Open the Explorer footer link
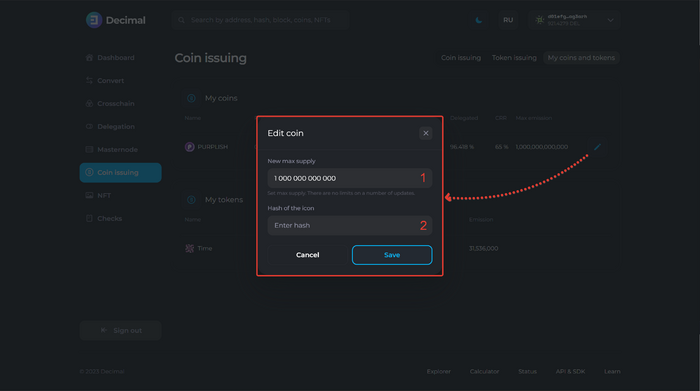 pyautogui.click(x=438, y=371)
